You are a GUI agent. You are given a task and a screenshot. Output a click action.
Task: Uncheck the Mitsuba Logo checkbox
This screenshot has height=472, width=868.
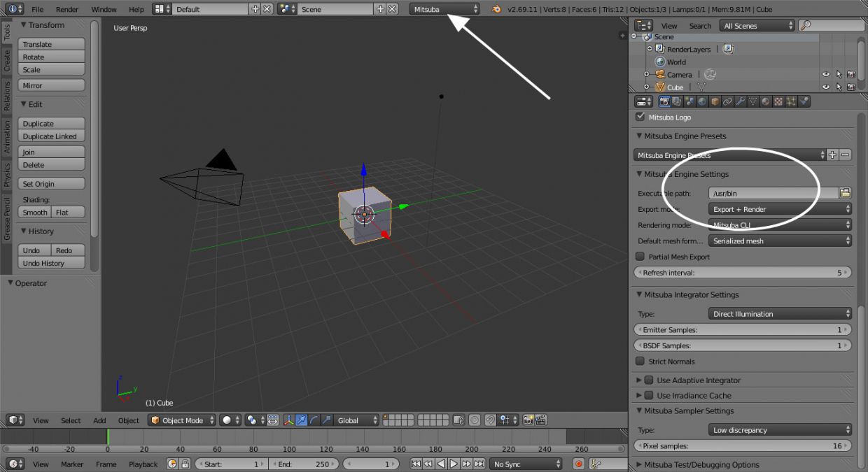point(640,117)
